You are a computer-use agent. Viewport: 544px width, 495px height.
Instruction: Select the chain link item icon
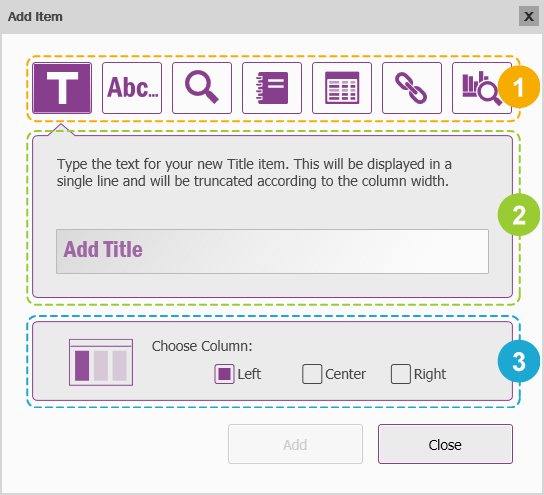point(412,88)
